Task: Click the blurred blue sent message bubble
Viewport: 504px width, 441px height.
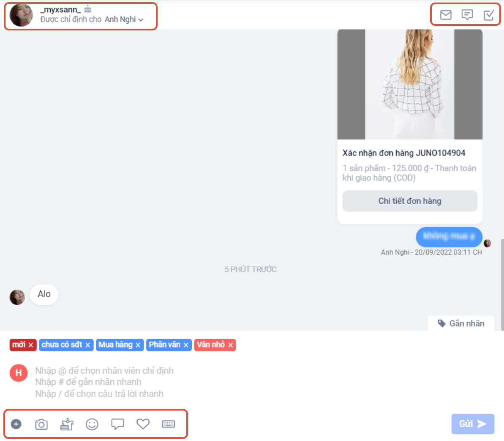Action: click(449, 237)
